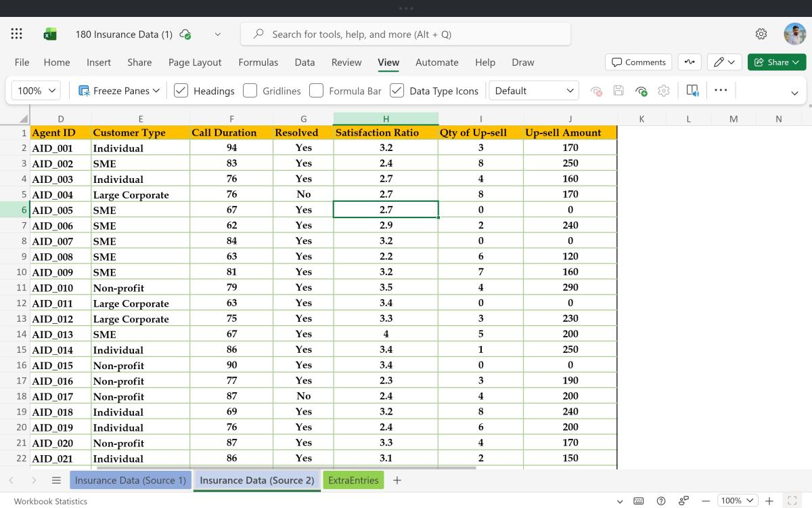The image size is (812, 508).
Task: Open the all sheets list icon
Action: (57, 480)
